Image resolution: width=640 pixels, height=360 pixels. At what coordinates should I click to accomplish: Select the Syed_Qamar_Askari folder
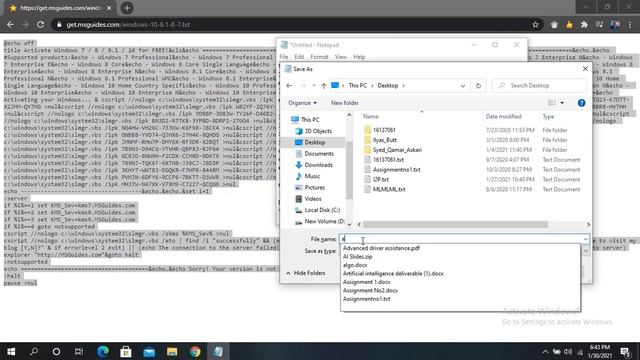pos(397,150)
